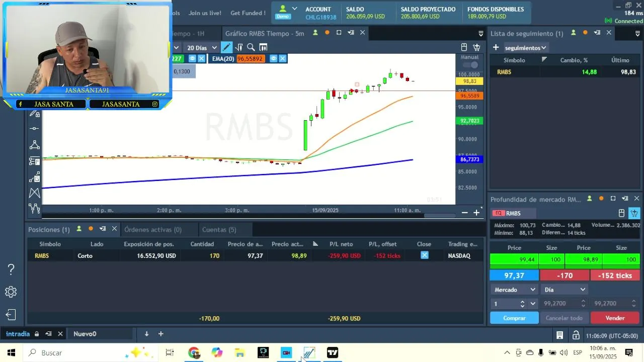Select RMBS row in the watchlist
The height and width of the screenshot is (362, 644).
coord(566,72)
